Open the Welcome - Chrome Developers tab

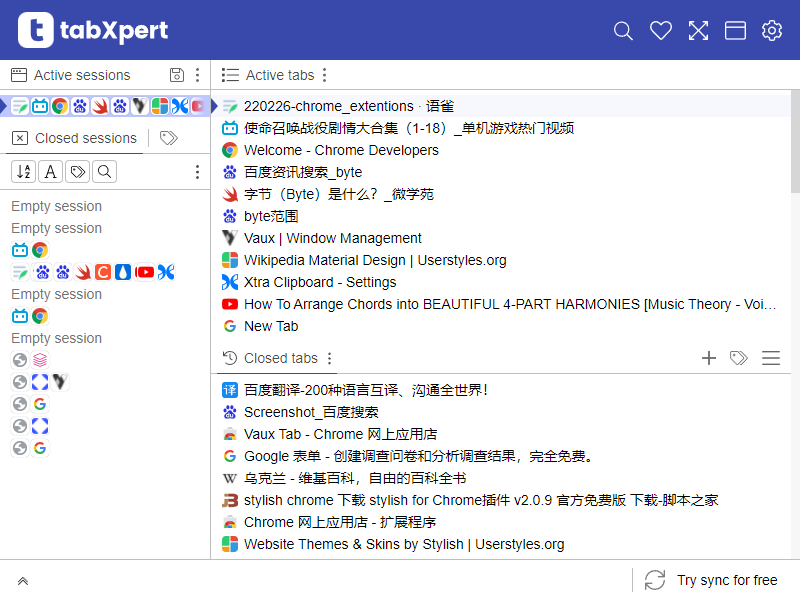click(x=501, y=150)
